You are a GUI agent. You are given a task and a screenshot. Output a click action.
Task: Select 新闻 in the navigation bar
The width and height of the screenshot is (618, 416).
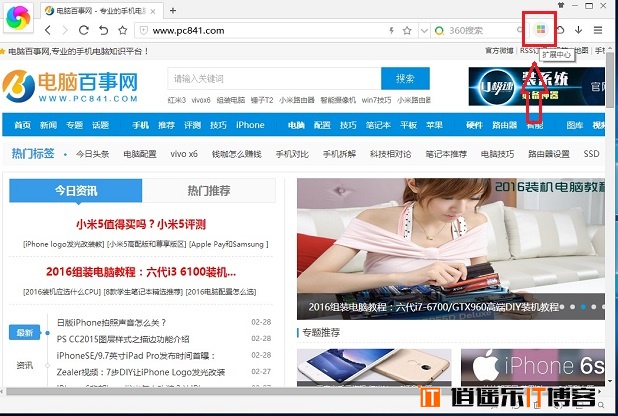point(48,125)
